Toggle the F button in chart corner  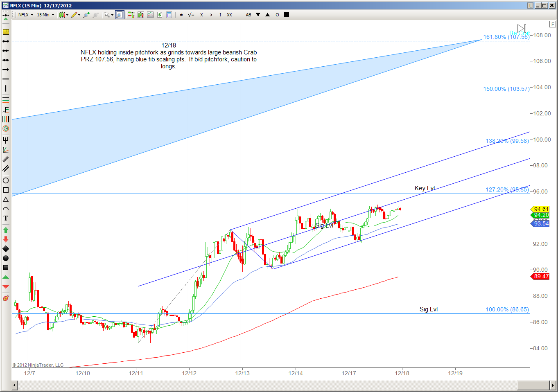point(553,24)
